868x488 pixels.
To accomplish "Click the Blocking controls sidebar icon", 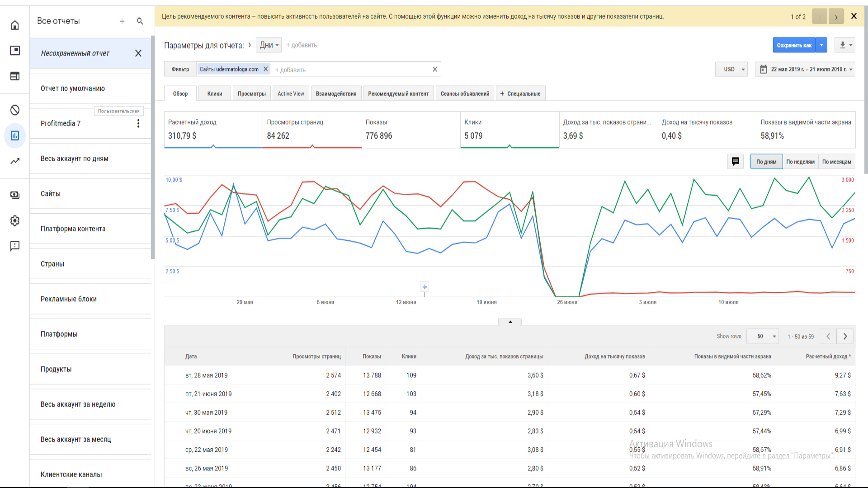I will pyautogui.click(x=15, y=110).
